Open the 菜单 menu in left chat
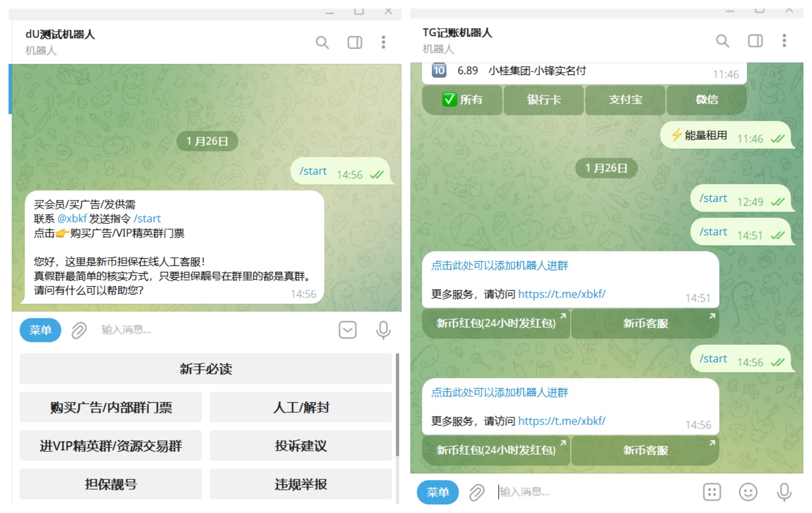Image resolution: width=812 pixels, height=513 pixels. tap(41, 330)
